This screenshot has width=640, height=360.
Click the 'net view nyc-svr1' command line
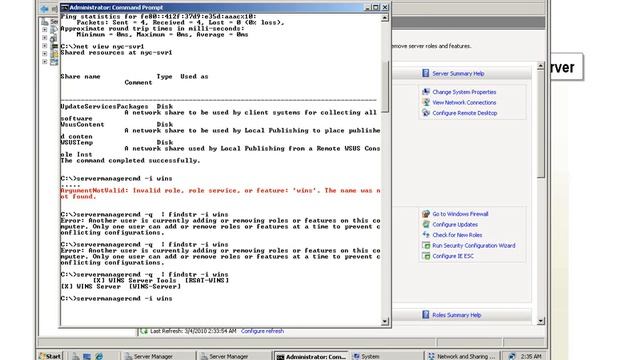pos(102,47)
